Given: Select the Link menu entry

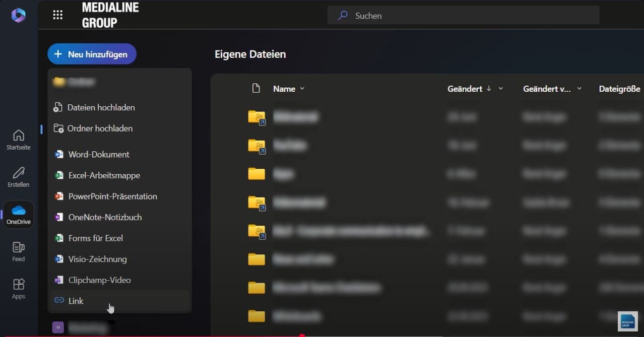Looking at the screenshot, I should click(119, 301).
